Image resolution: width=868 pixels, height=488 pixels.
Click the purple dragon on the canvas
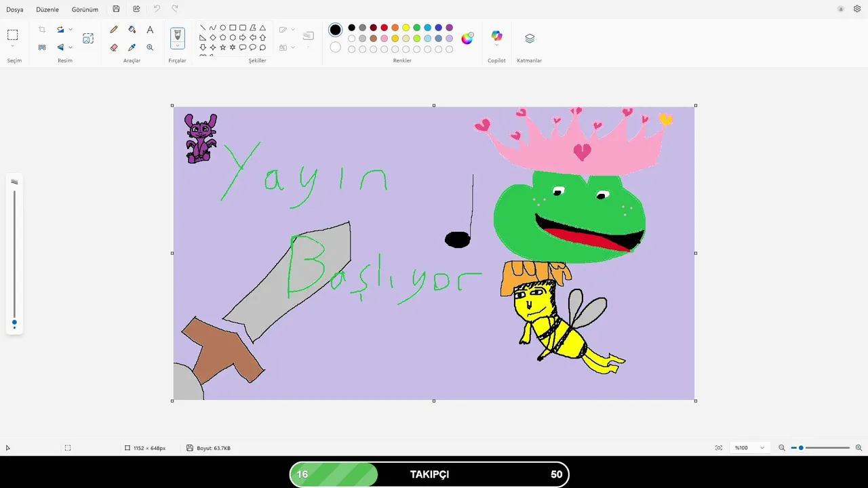(200, 138)
